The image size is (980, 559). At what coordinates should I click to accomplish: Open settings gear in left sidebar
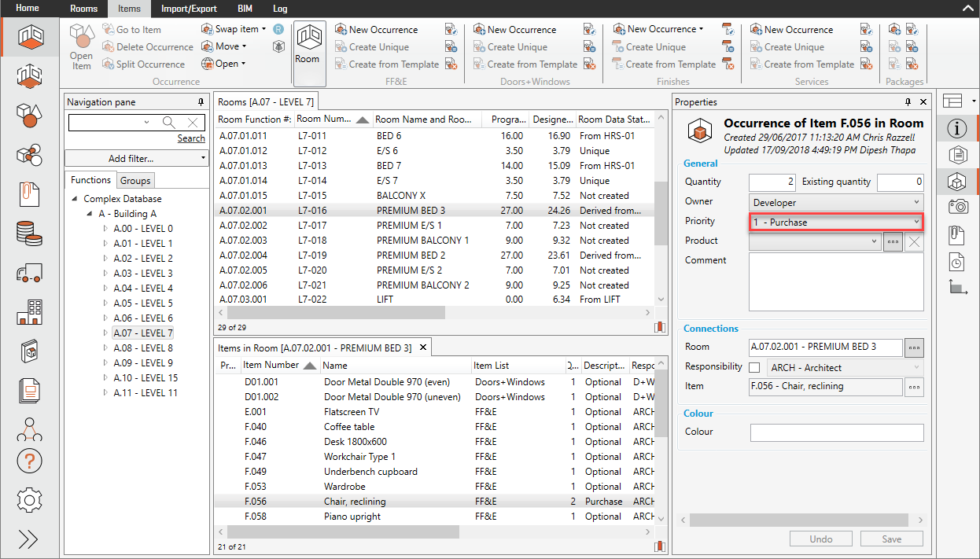pyautogui.click(x=29, y=499)
